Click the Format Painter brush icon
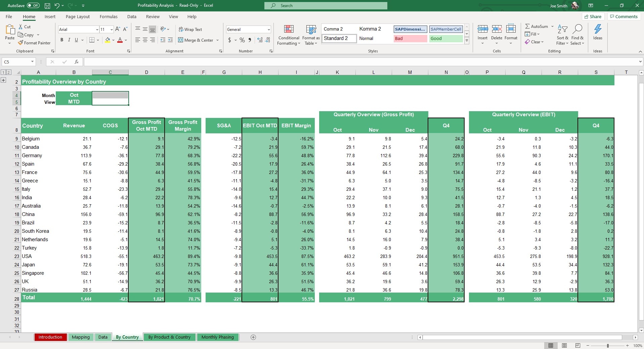The height and width of the screenshot is (349, 644). (21, 43)
